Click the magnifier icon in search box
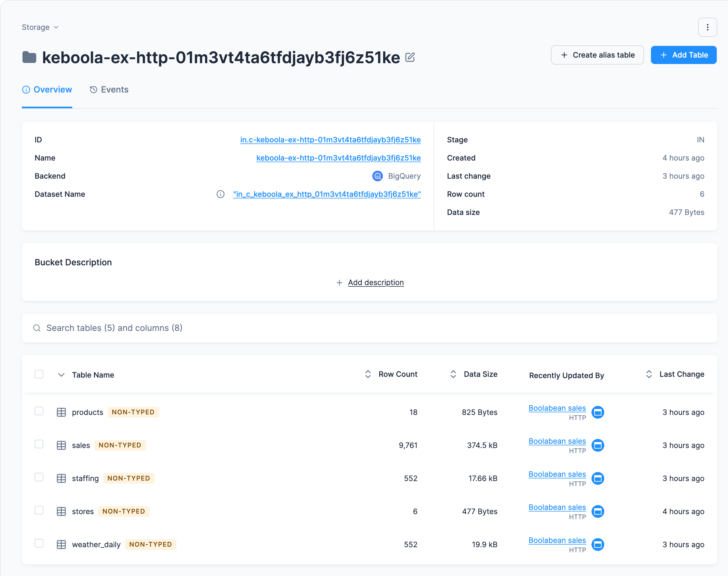 coord(37,328)
